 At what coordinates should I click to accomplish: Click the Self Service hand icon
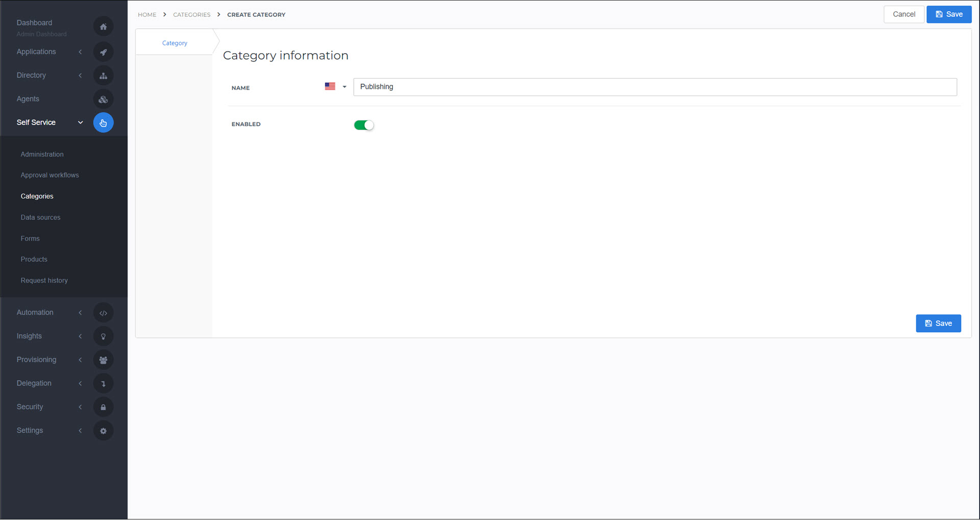(103, 123)
